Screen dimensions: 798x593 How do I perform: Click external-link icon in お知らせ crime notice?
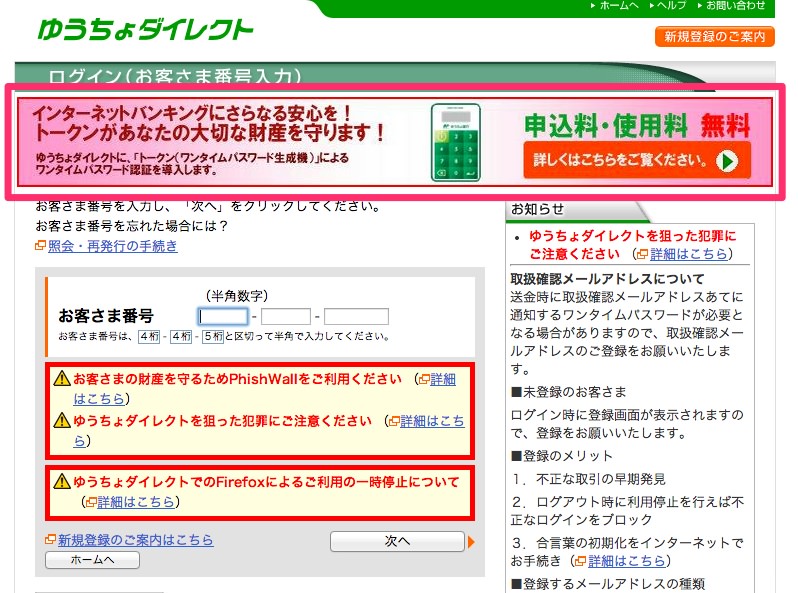pos(643,254)
